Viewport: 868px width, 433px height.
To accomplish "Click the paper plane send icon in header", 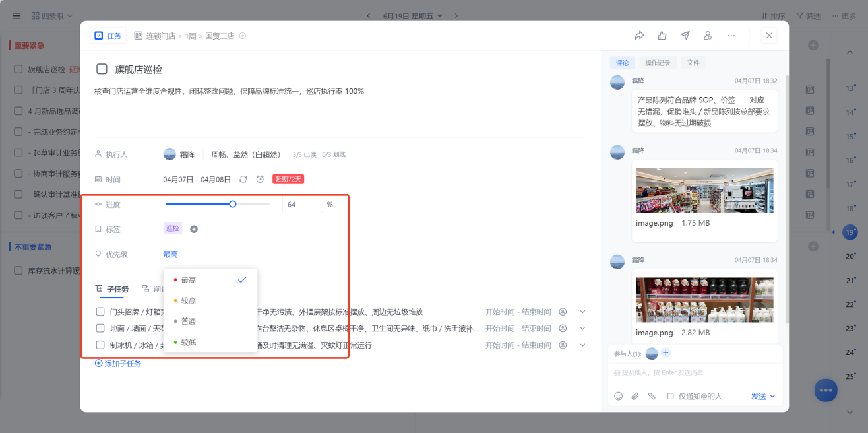I will (x=685, y=36).
